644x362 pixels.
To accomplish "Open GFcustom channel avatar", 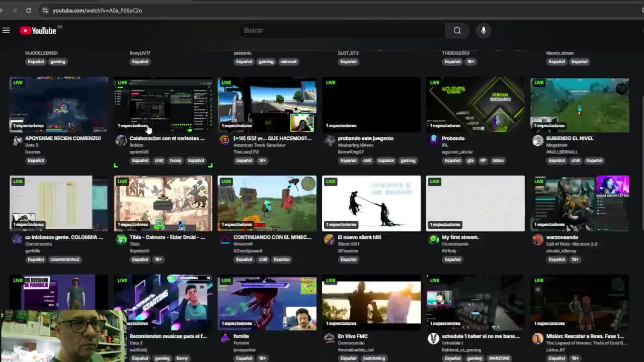I will point(330,240).
